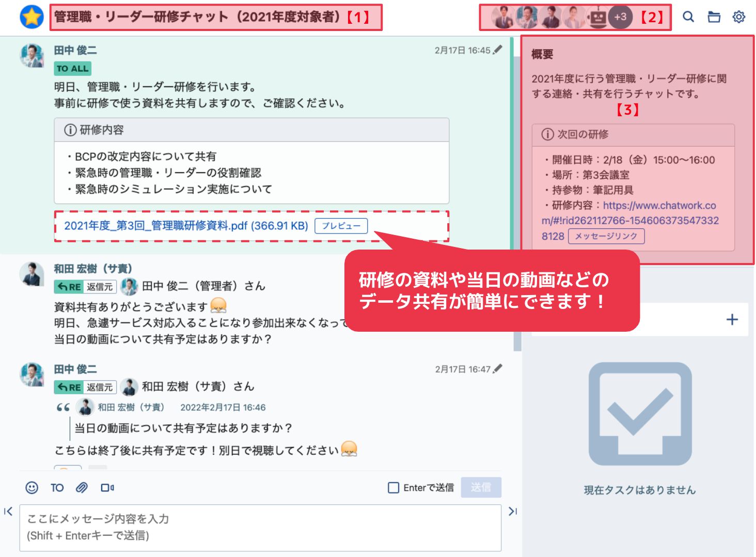Click the message input text field
Screen dimensions: 756x557
tap(260, 528)
